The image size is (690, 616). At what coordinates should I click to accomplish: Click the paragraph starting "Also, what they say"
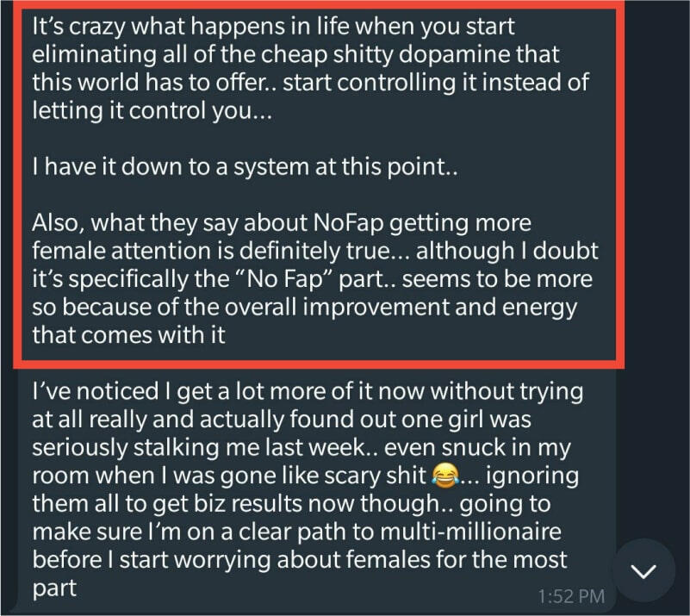point(310,277)
